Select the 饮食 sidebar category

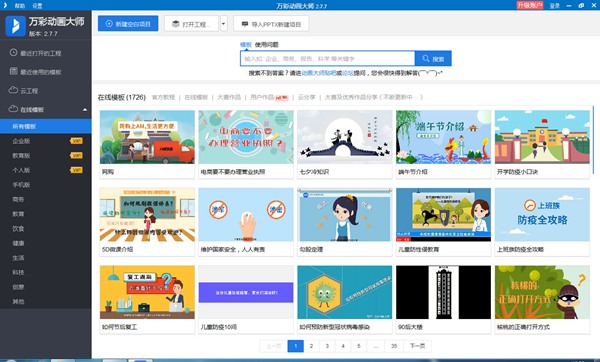18,228
